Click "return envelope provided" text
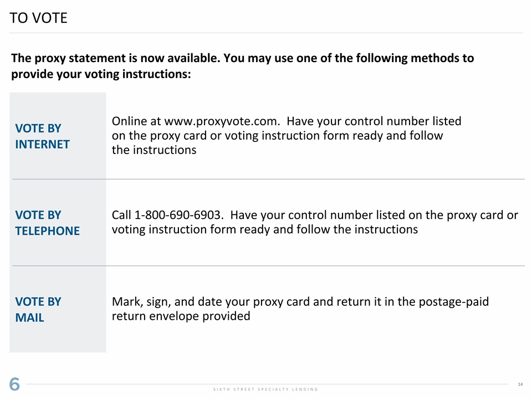532x399 pixels. click(x=181, y=316)
